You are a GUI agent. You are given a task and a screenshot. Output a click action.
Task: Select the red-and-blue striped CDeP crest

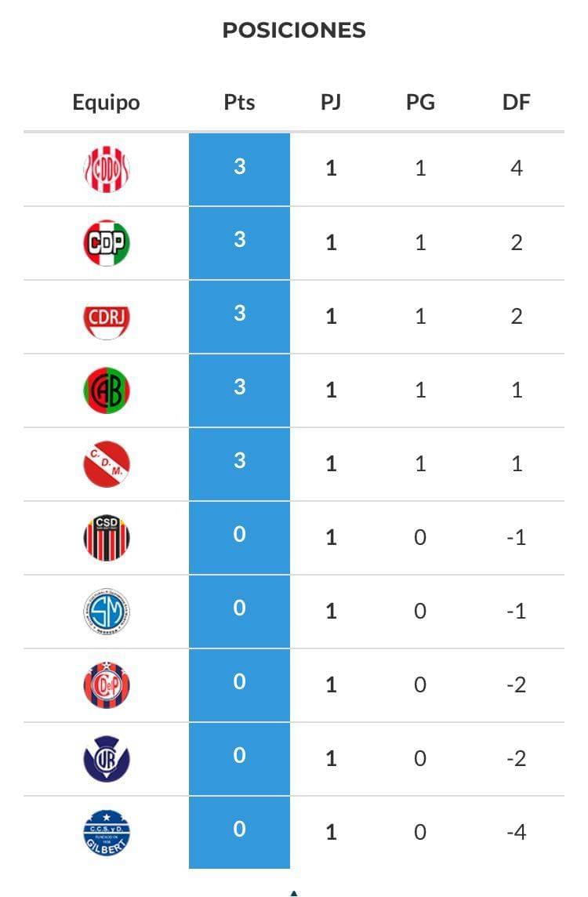click(107, 685)
